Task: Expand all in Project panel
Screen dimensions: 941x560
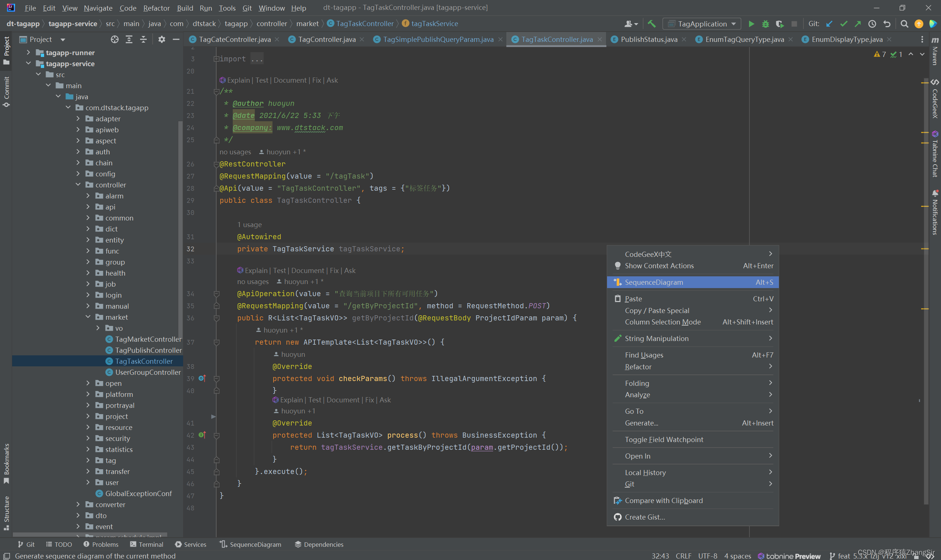Action: coord(129,39)
